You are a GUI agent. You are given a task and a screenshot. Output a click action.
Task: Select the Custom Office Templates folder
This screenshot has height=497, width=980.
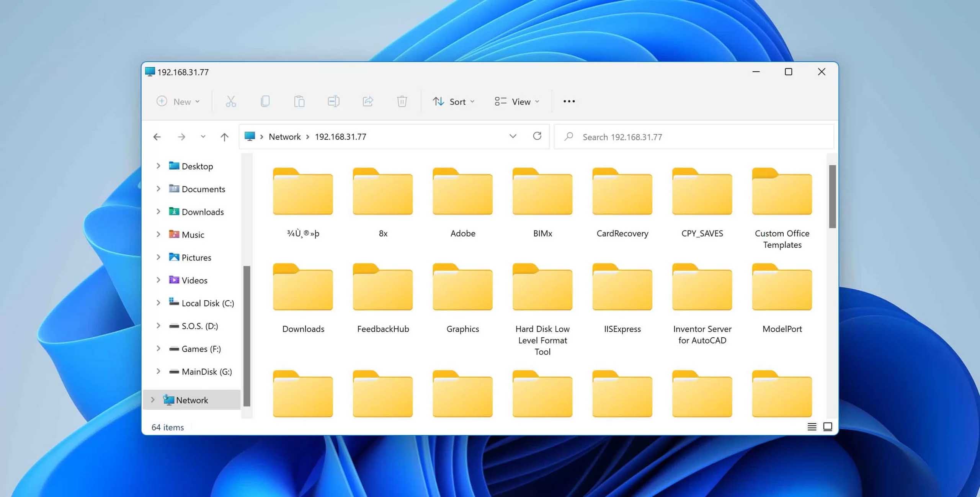click(x=782, y=209)
